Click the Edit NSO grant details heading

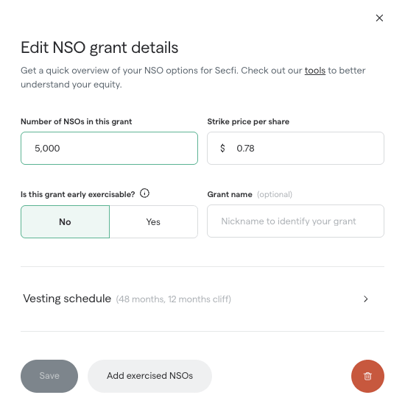coord(99,47)
